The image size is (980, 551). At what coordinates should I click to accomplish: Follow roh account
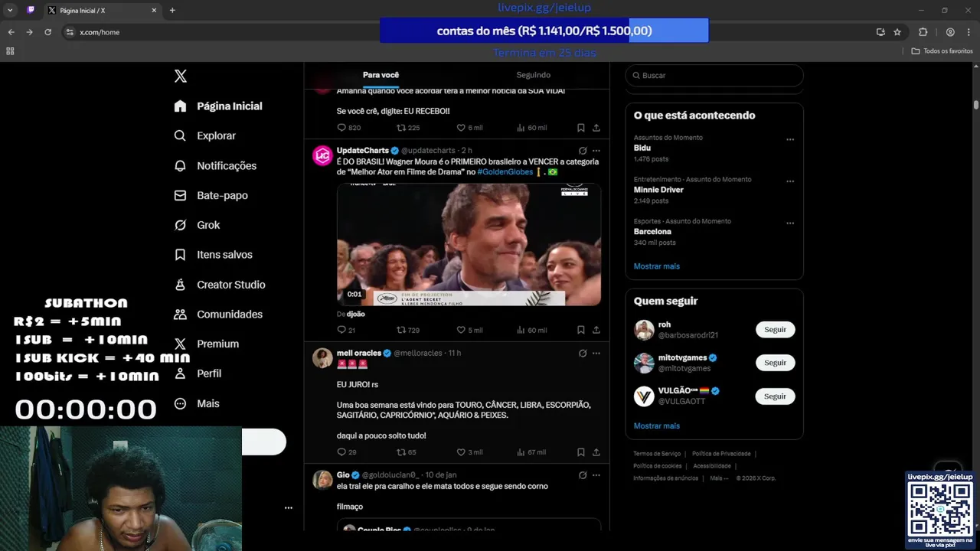(775, 330)
